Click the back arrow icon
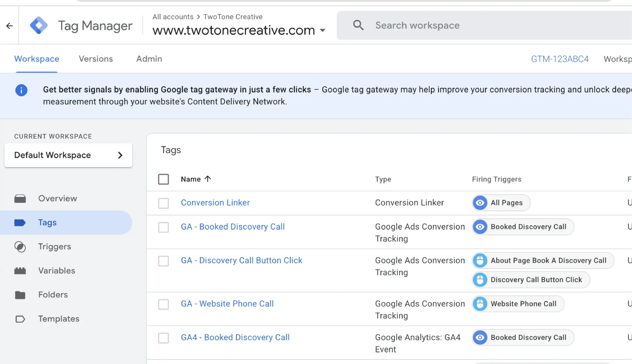The height and width of the screenshot is (364, 632). click(9, 25)
